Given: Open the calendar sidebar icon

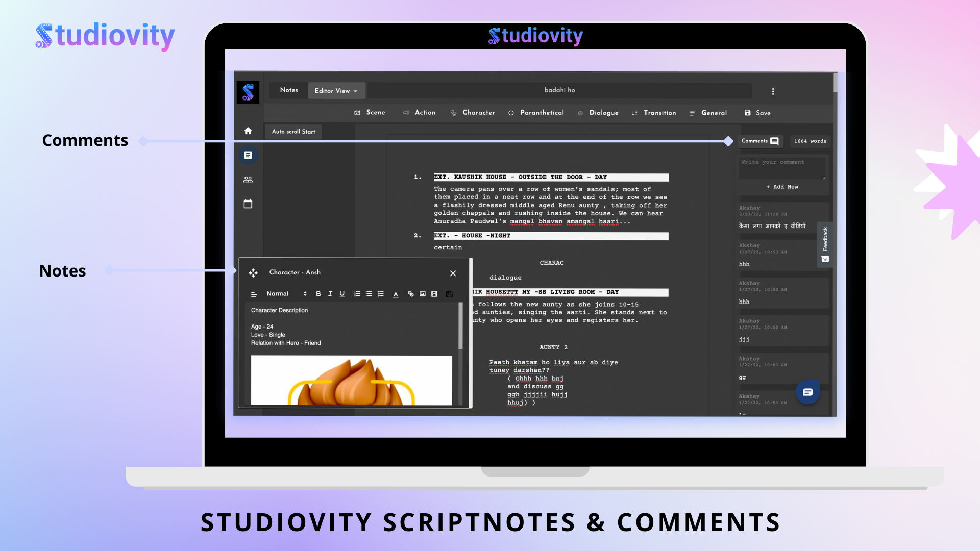Looking at the screenshot, I should pos(248,204).
